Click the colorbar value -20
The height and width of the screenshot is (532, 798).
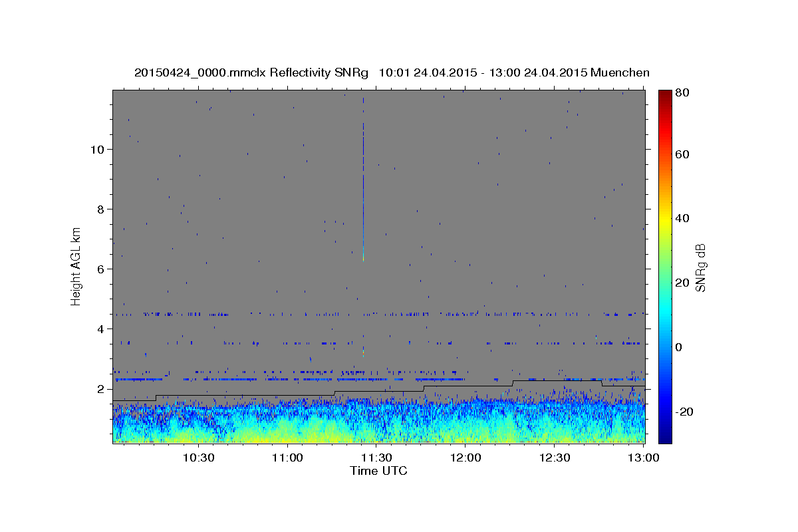click(684, 412)
